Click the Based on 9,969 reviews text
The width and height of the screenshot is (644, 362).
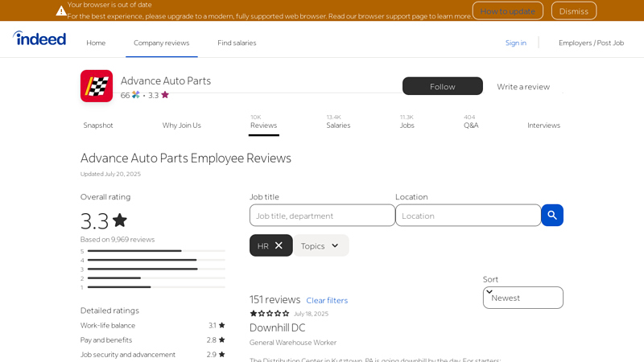point(118,239)
